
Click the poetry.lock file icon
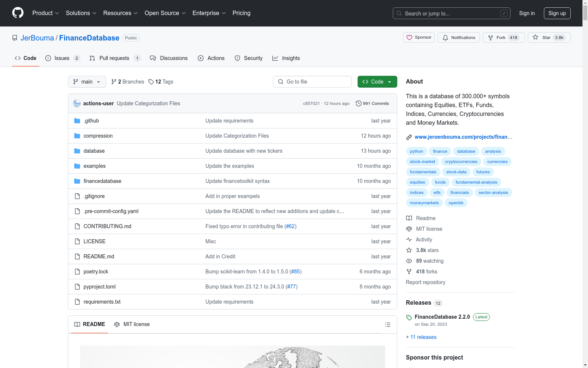[77, 272]
